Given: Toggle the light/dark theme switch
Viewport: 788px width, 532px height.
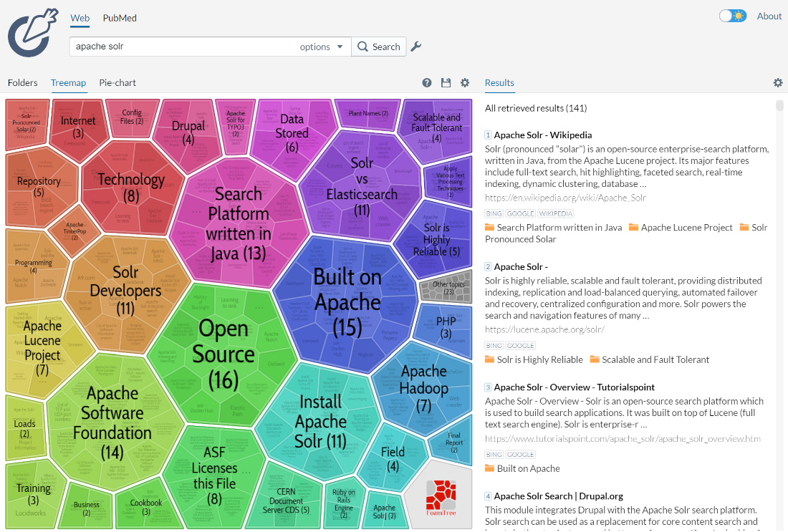Looking at the screenshot, I should (733, 16).
